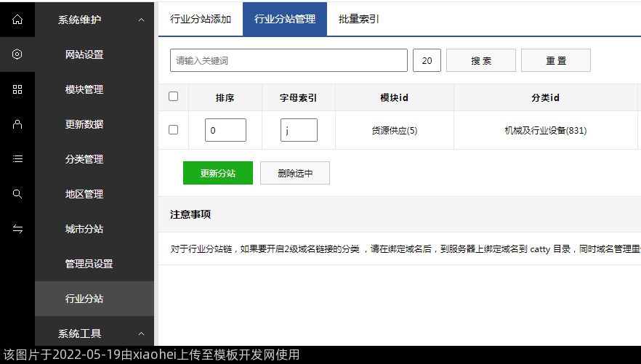641x364 pixels.
Task: Check the row checkbox for 货源供应(5)
Action: (173, 130)
